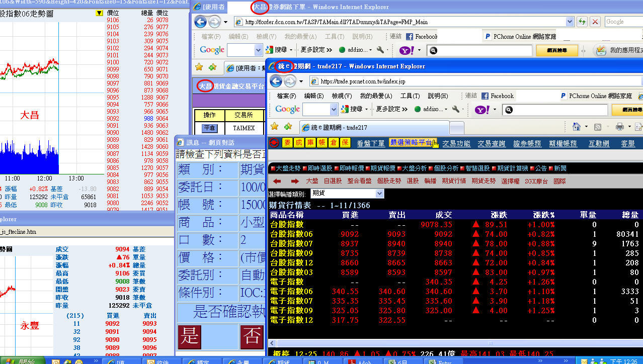Screen dimensions: 643x364
Task: Open the 編輯(E) menu in the trade217 window
Action: click(314, 96)
